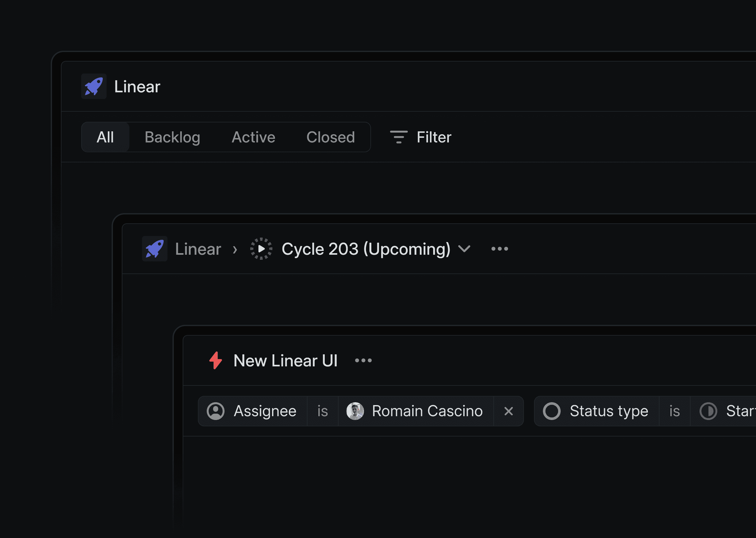Click the Assignee person icon in filter chip
This screenshot has width=756, height=538.
pyautogui.click(x=216, y=411)
